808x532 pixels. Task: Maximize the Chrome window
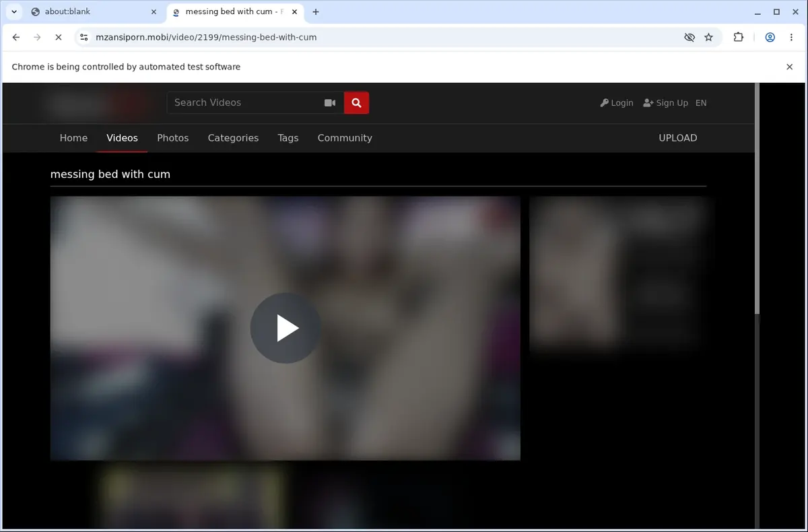(776, 11)
